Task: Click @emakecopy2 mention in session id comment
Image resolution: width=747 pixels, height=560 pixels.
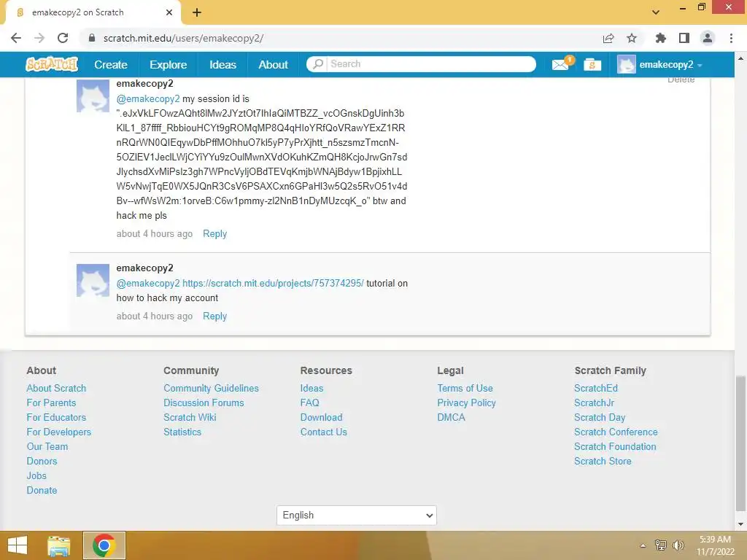Action: tap(148, 98)
